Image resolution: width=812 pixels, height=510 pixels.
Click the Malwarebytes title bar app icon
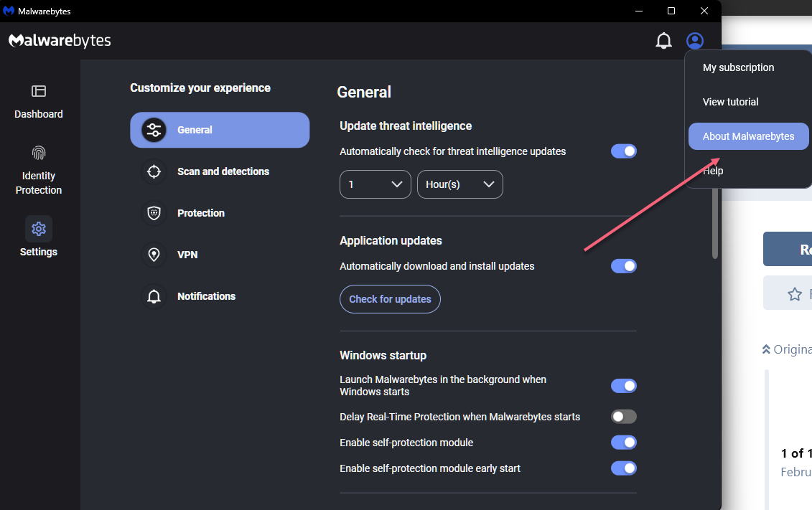click(x=9, y=11)
